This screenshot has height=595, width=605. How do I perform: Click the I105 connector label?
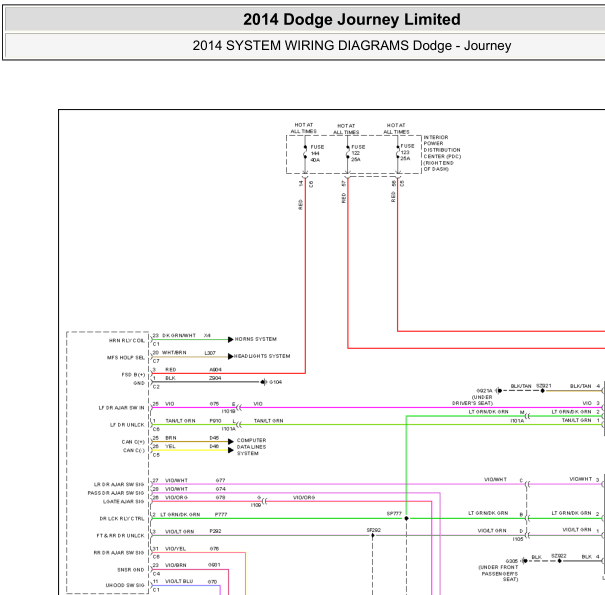point(518,539)
